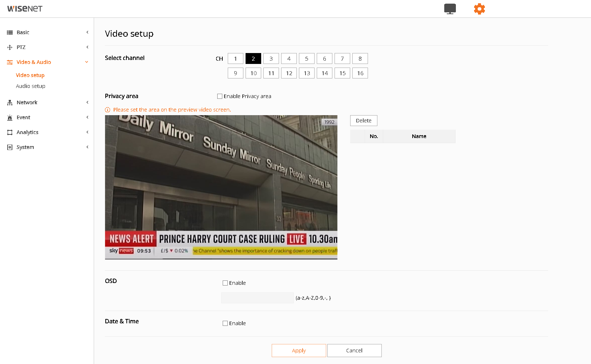The width and height of the screenshot is (591, 364).
Task: Open the Video setup submenu item
Action: (30, 75)
